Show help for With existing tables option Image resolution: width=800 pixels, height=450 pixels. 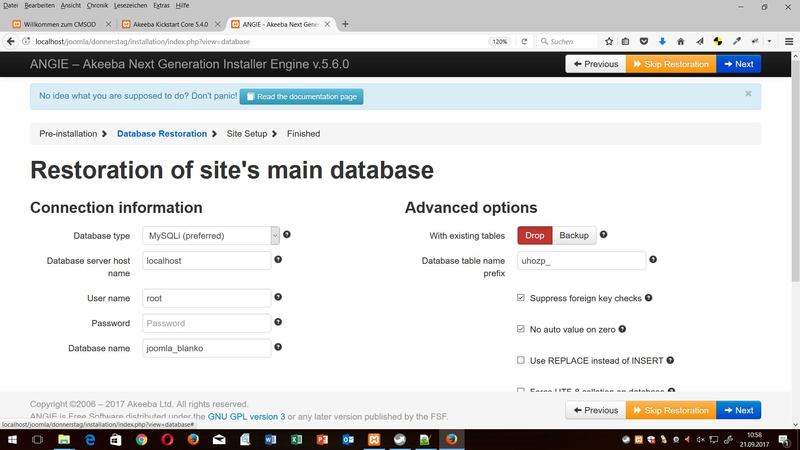click(x=604, y=235)
